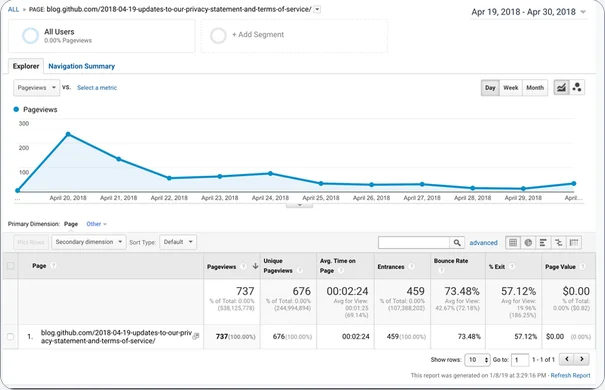The image size is (605, 390).
Task: Open the Secondary dimension dropdown
Action: pos(89,242)
